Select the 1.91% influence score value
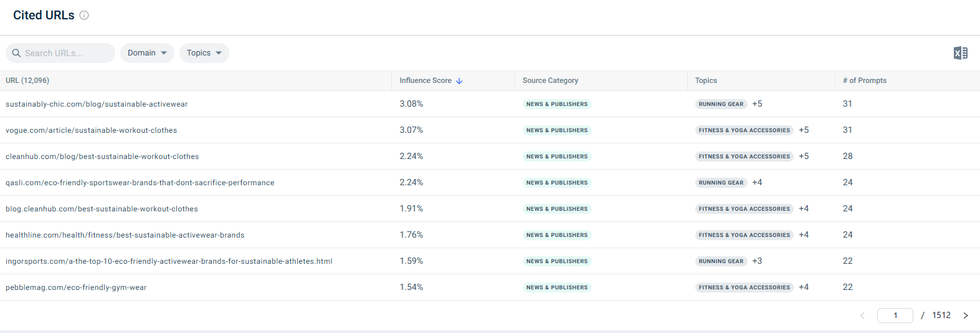The image size is (980, 333). tap(411, 209)
